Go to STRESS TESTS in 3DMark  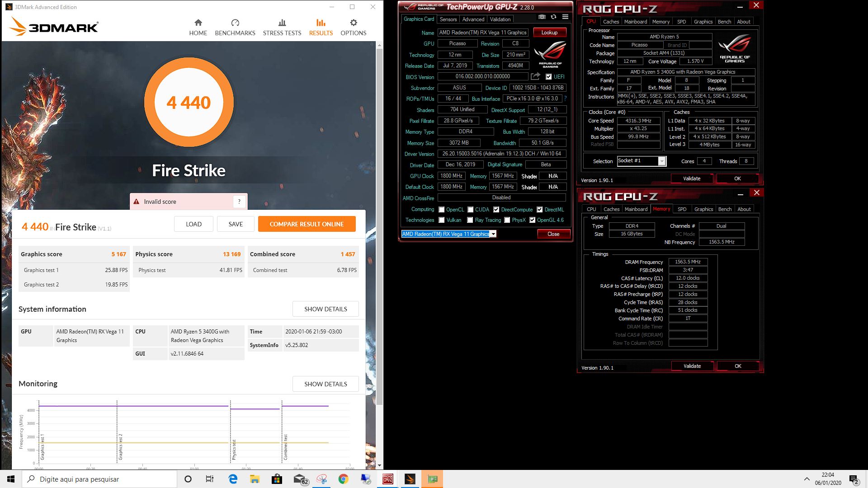pos(282,28)
